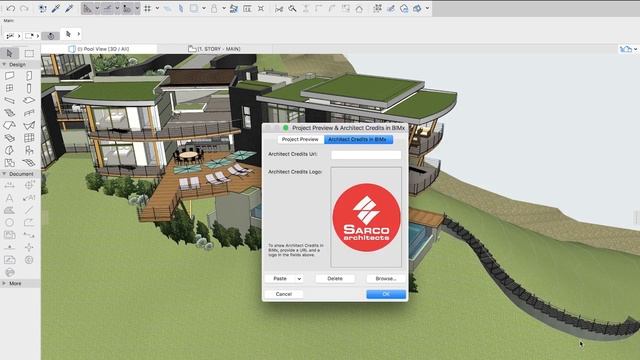Select the Railing tool

click(x=29, y=113)
